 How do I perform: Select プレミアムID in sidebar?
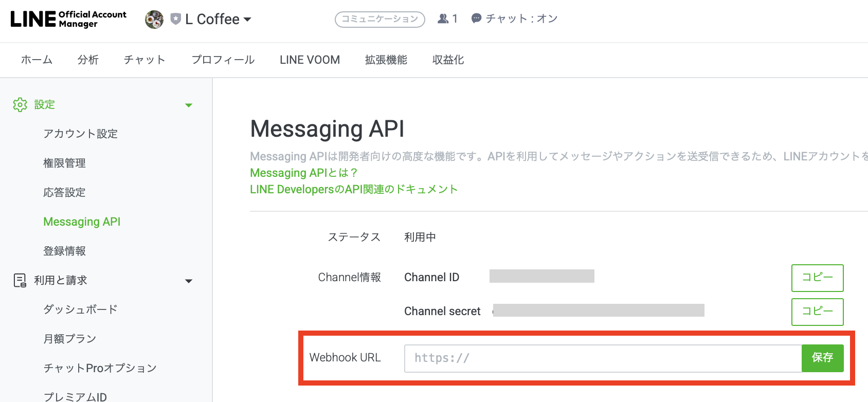[x=75, y=397]
